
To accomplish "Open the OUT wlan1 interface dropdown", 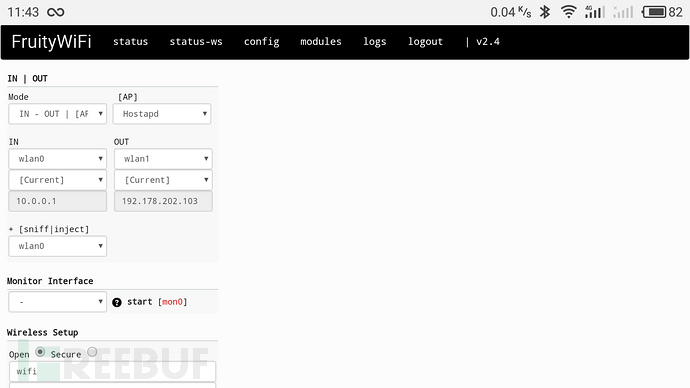I will pos(163,159).
